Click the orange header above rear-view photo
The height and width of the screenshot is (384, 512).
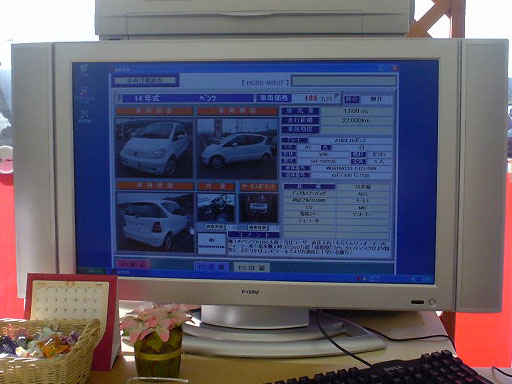(x=155, y=186)
